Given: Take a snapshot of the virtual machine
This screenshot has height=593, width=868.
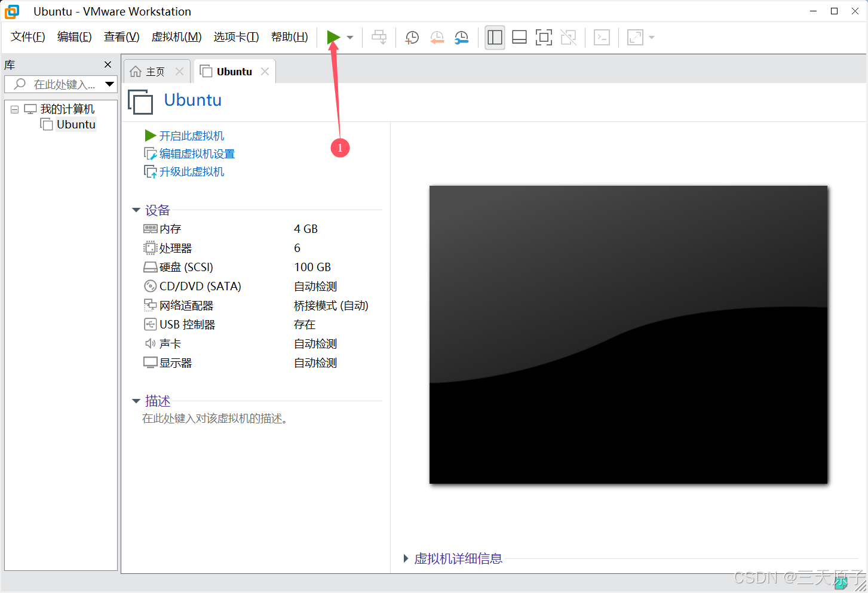Looking at the screenshot, I should coord(412,37).
